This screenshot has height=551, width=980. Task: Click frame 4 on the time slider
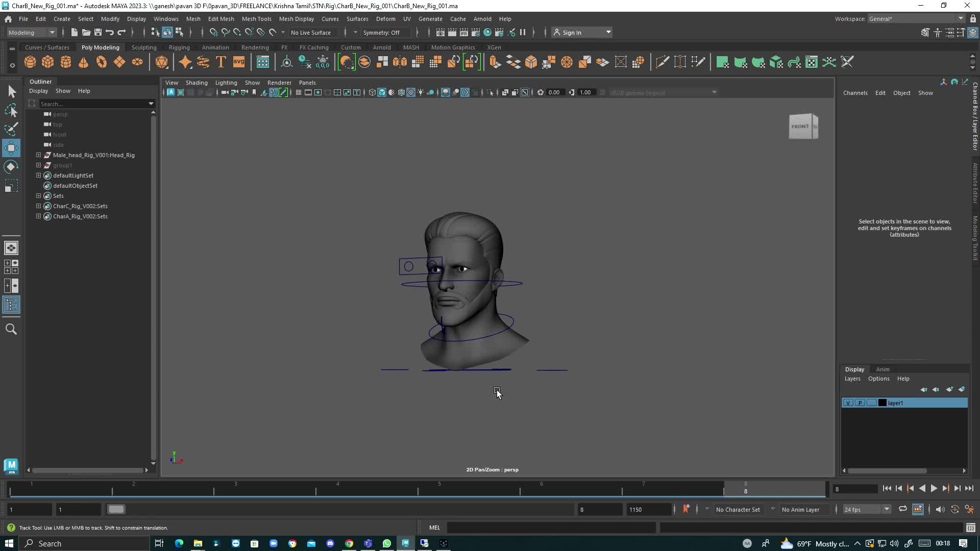coord(337,490)
